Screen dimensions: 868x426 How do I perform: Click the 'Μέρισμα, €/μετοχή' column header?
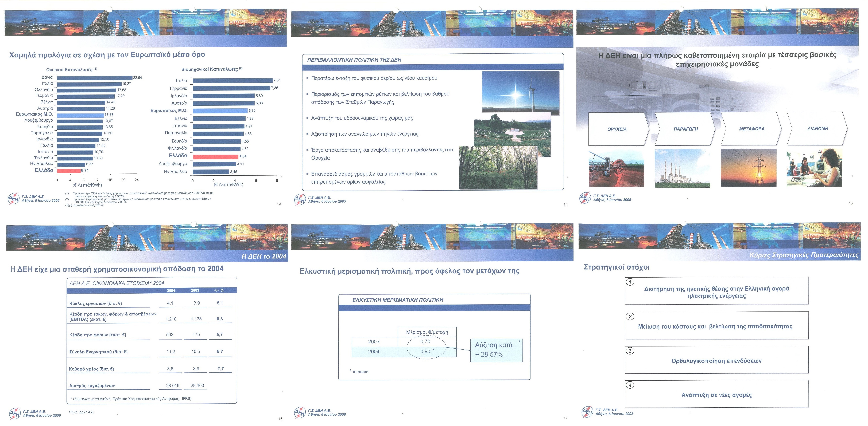point(427,332)
